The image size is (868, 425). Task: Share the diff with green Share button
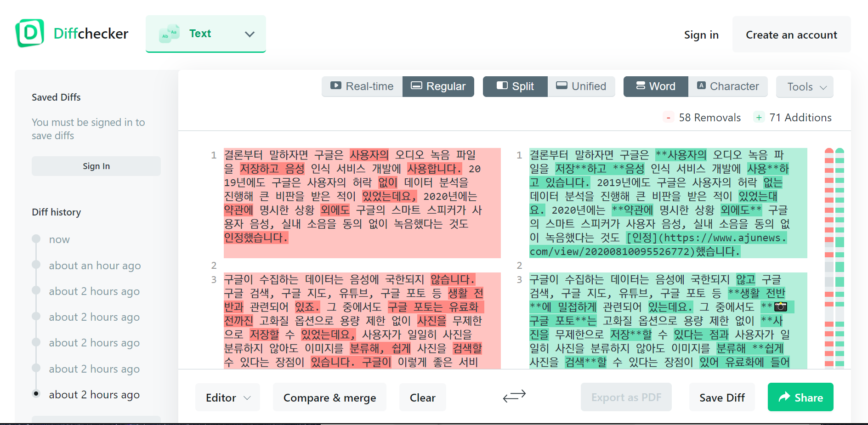tap(800, 397)
